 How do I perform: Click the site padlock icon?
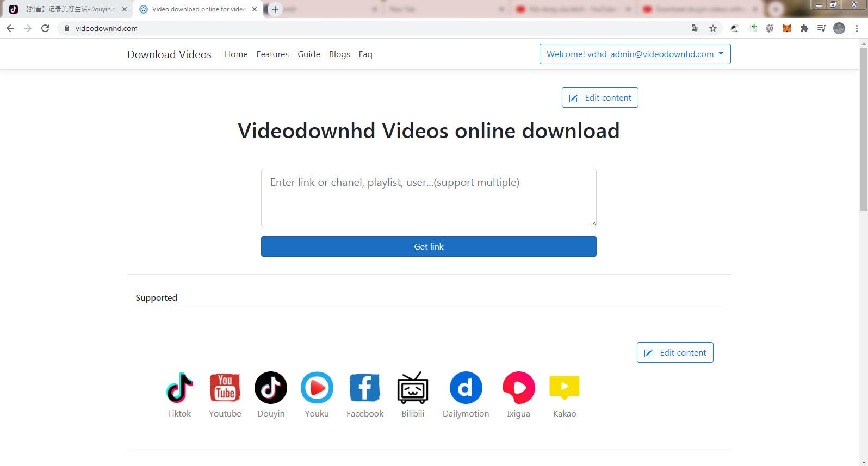[66, 28]
